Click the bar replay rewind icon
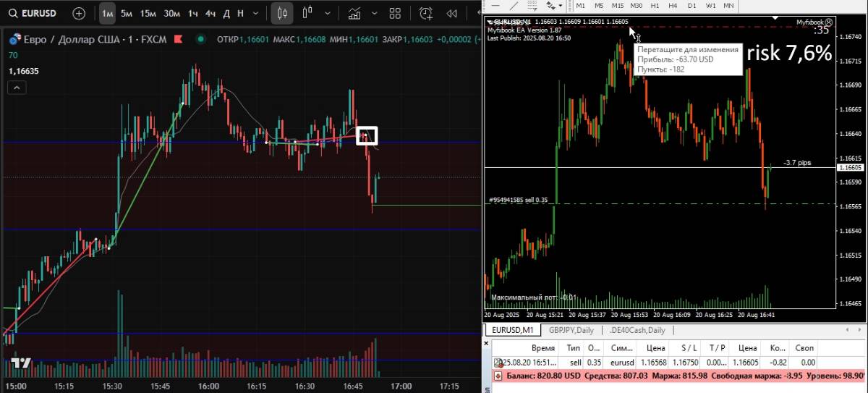This screenshot has width=868, height=393. [x=452, y=13]
